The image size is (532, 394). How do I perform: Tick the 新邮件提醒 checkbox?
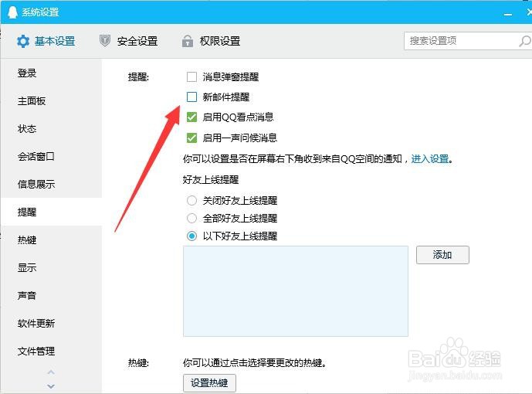click(x=191, y=97)
